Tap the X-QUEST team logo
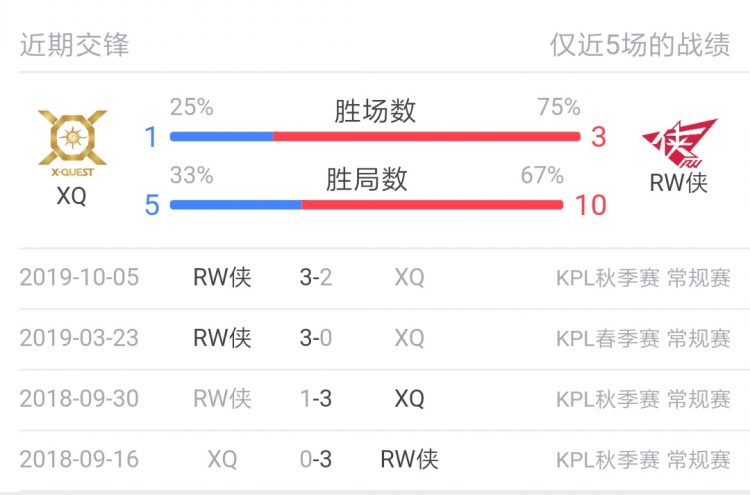The height and width of the screenshot is (495, 750). coord(72,143)
